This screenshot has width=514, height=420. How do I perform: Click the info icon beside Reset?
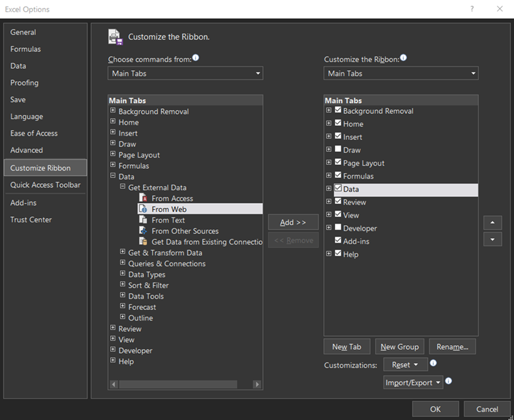pyautogui.click(x=433, y=363)
